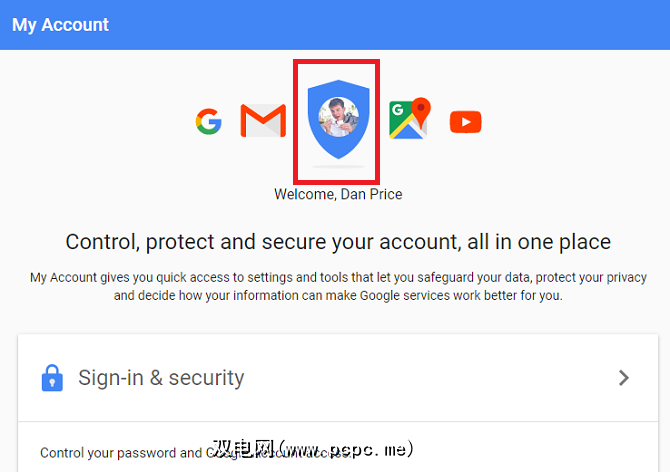Image resolution: width=670 pixels, height=472 pixels.
Task: Click the blue padlock security icon
Action: [52, 377]
